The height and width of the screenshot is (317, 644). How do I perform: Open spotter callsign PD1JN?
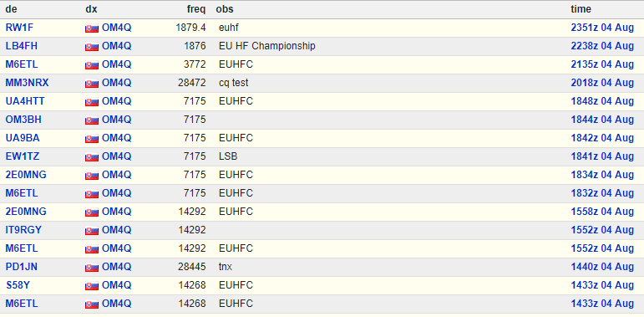point(22,267)
